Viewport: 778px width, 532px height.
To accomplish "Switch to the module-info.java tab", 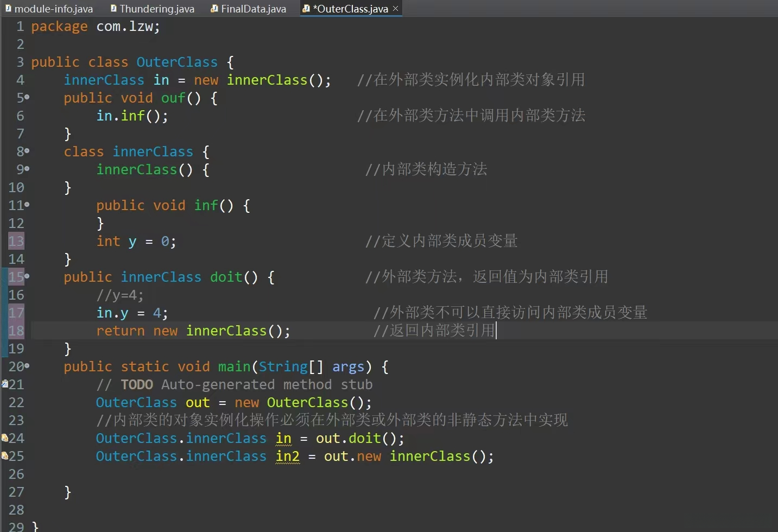I will [x=49, y=9].
